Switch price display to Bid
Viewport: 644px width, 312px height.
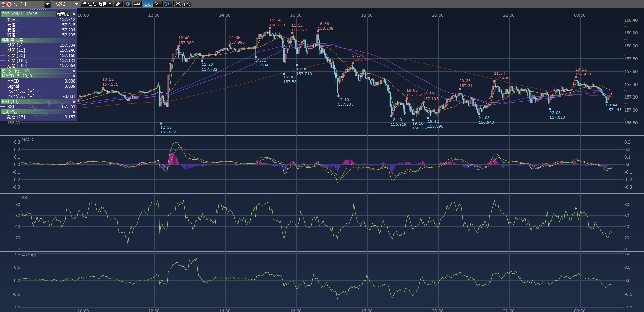tap(147, 4)
